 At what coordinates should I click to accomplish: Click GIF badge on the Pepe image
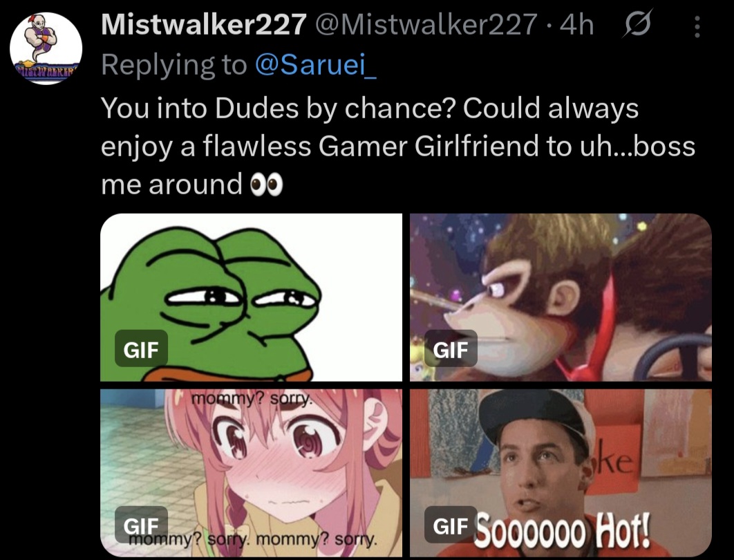(142, 348)
